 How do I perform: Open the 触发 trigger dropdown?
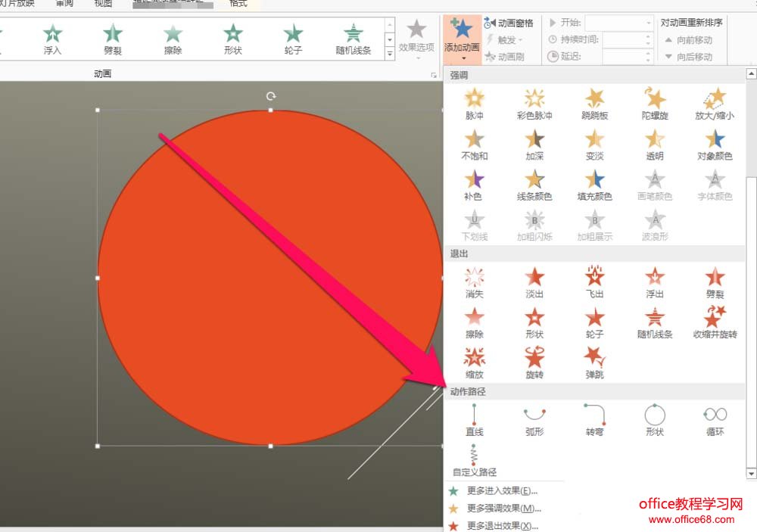pyautogui.click(x=505, y=39)
